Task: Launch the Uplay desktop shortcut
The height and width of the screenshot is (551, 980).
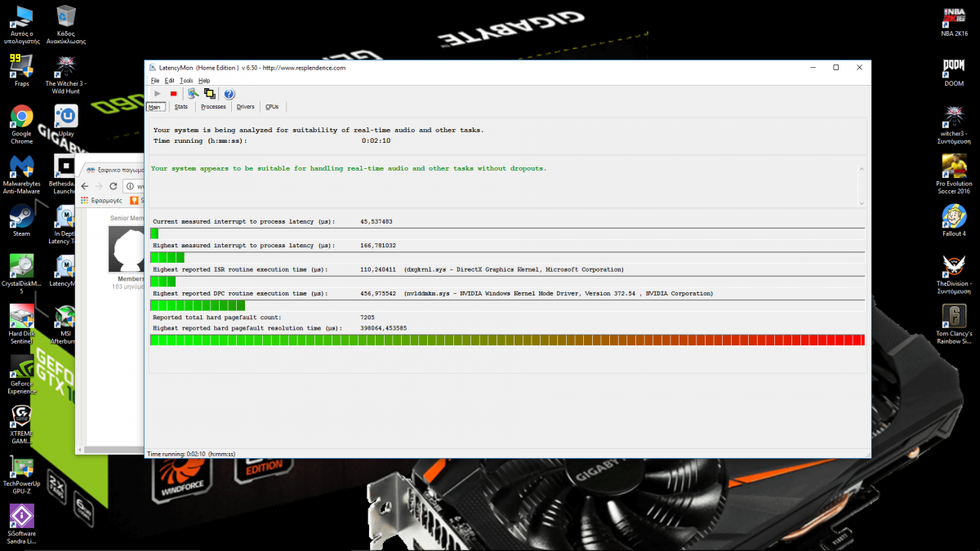Action: pos(66,121)
